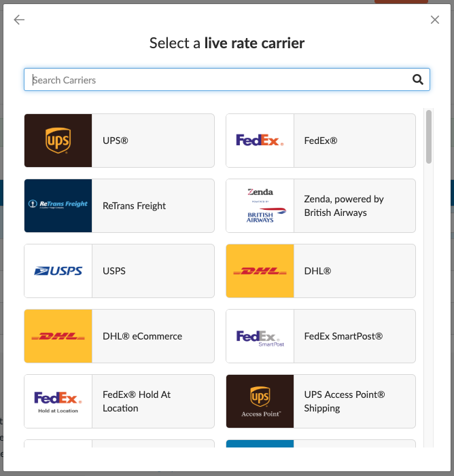
Task: Select USPS carrier label
Action: tap(114, 271)
